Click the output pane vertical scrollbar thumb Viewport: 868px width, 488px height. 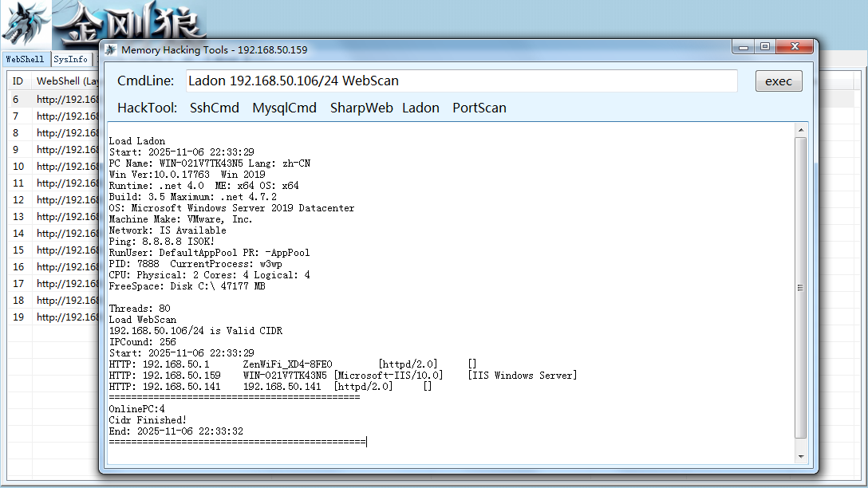tap(800, 288)
